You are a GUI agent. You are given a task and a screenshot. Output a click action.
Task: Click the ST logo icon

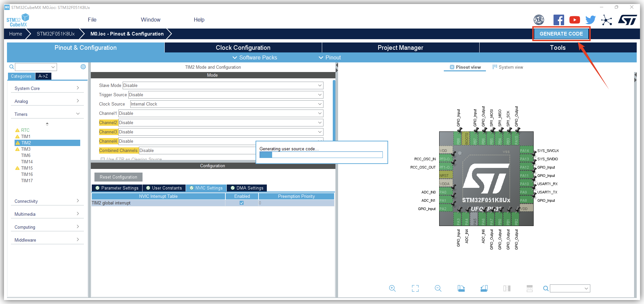627,20
